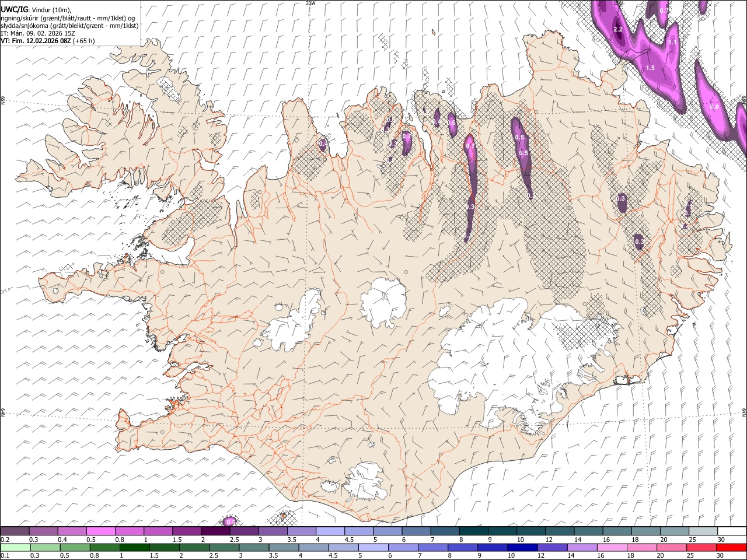Pick the darkest green swatch between 1 and 1.5, bottom row
Image resolution: width=747 pixels, height=560 pixels.
(134, 548)
